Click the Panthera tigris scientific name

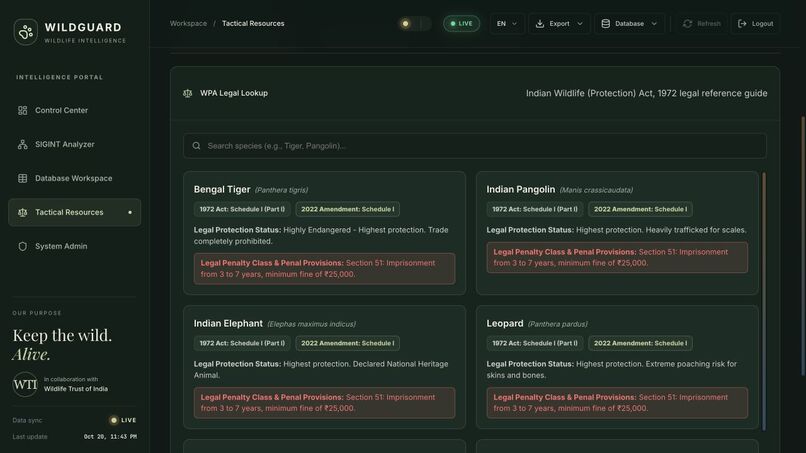point(281,190)
